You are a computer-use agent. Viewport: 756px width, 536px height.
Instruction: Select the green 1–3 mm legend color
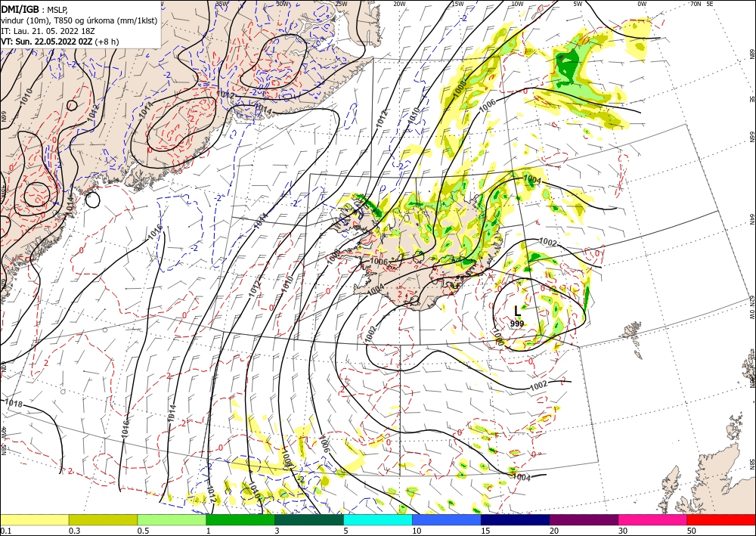pos(240,519)
